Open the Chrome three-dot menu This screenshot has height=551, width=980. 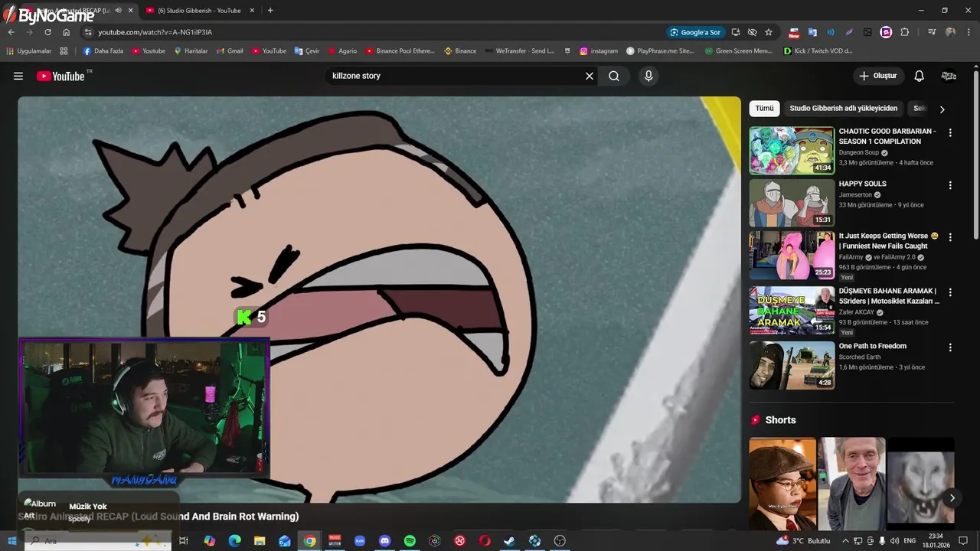pos(969,32)
